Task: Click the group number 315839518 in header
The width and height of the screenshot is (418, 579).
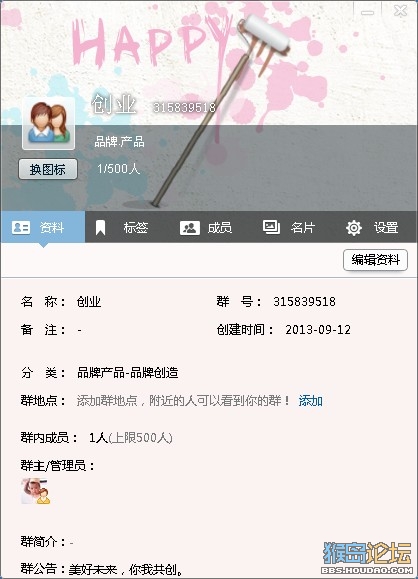Action: [x=184, y=107]
